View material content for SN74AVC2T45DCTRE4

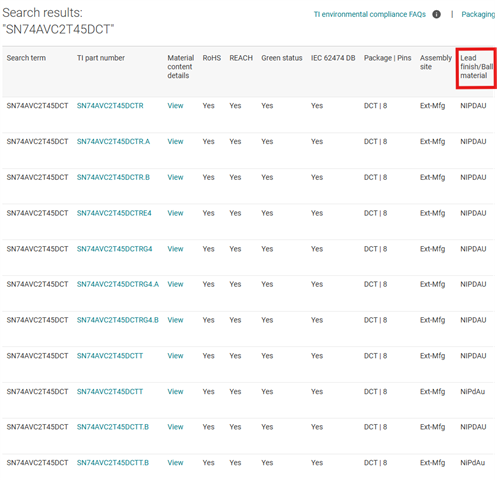point(175,213)
